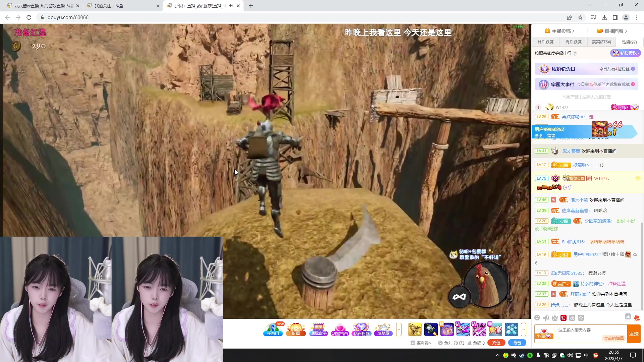Open the browser profile avatar
Viewport: 644px width, 362px height.
(626, 17)
